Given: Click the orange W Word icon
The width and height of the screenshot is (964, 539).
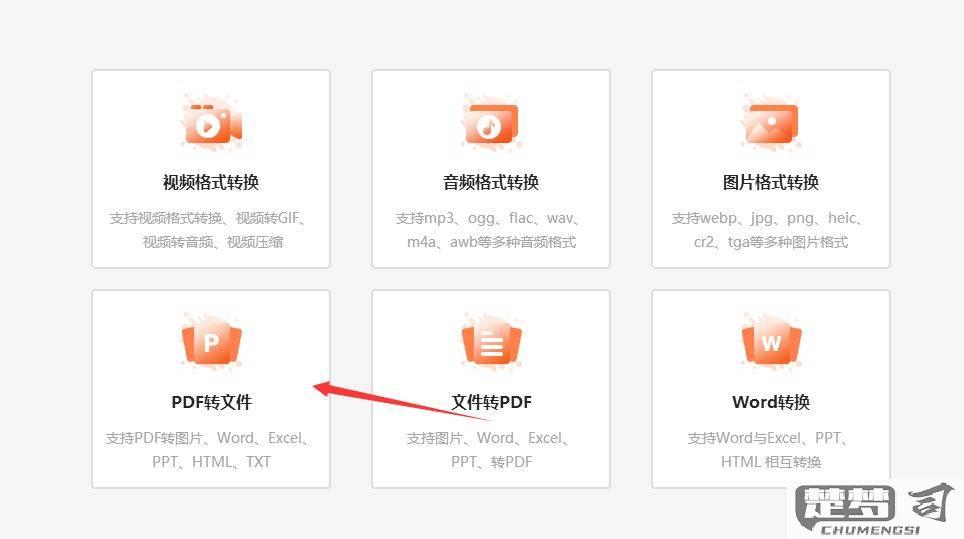Looking at the screenshot, I should click(772, 342).
